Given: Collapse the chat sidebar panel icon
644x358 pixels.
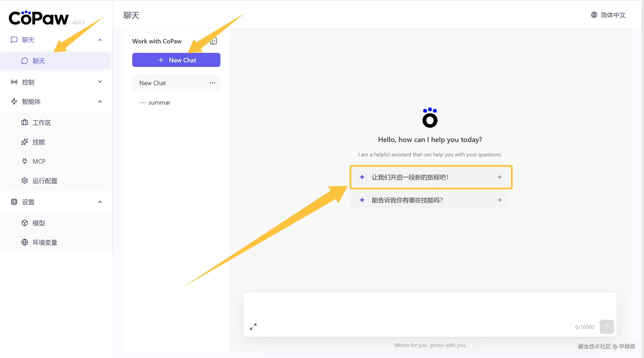Looking at the screenshot, I should pyautogui.click(x=213, y=41).
